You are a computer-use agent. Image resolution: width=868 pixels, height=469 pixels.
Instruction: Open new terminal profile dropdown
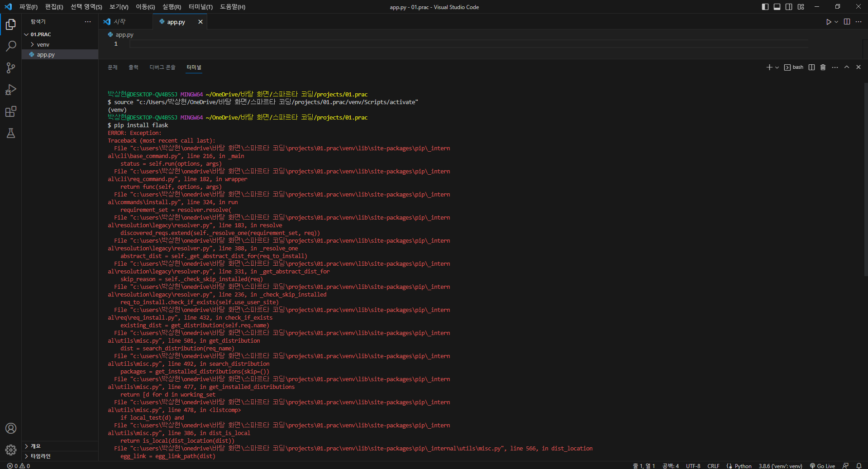coord(777,67)
